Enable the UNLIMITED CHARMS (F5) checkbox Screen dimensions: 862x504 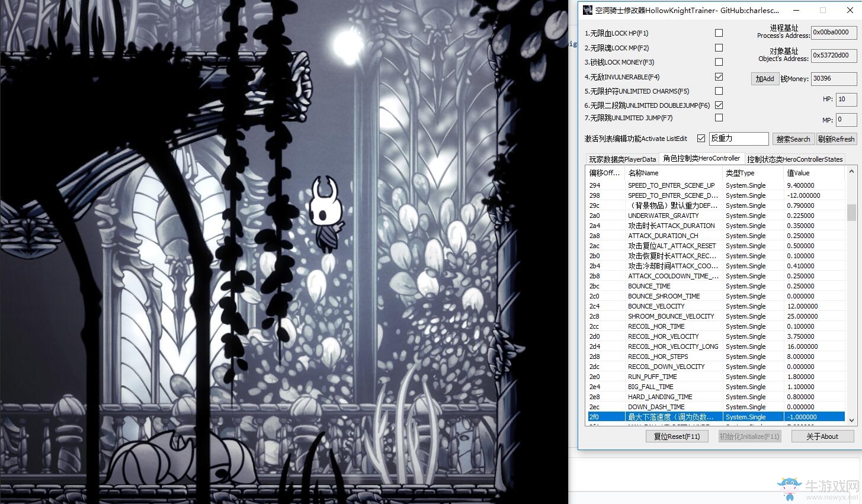[719, 91]
